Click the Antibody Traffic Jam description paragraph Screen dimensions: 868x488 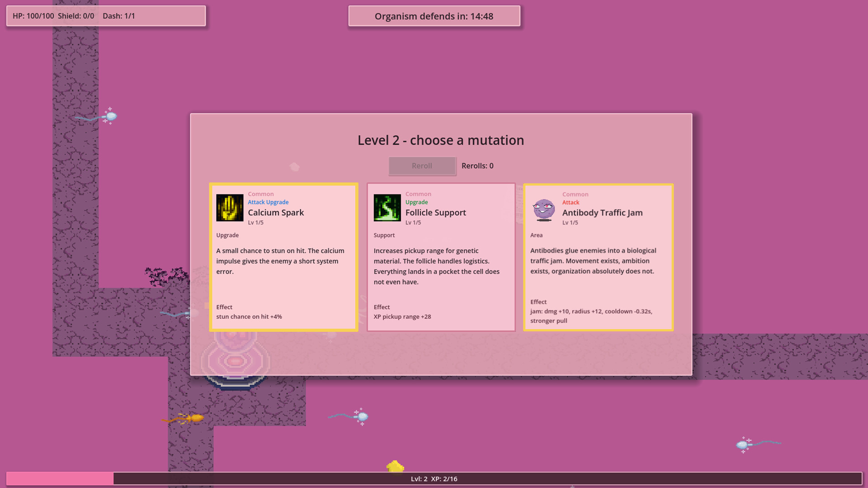[x=593, y=261]
